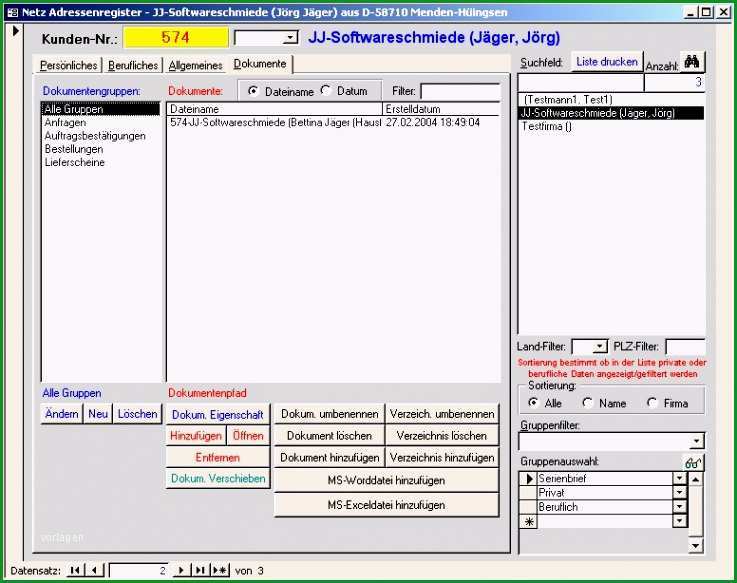The width and height of the screenshot is (737, 583).
Task: Click the Access form icon in title bar
Action: point(13,12)
